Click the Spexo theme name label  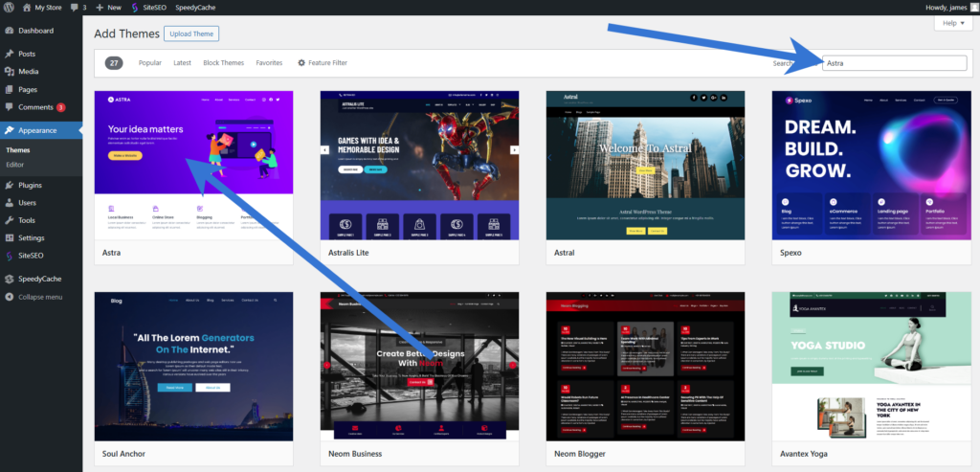pos(791,253)
